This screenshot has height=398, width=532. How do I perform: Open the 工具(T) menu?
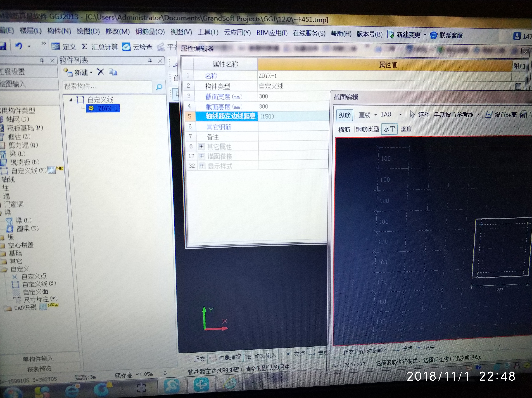(x=208, y=32)
